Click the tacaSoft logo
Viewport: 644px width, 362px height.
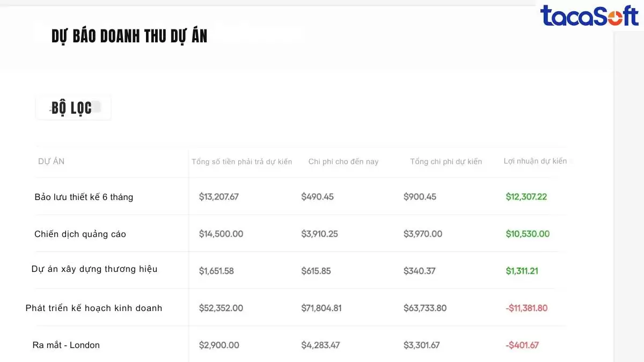click(x=589, y=16)
